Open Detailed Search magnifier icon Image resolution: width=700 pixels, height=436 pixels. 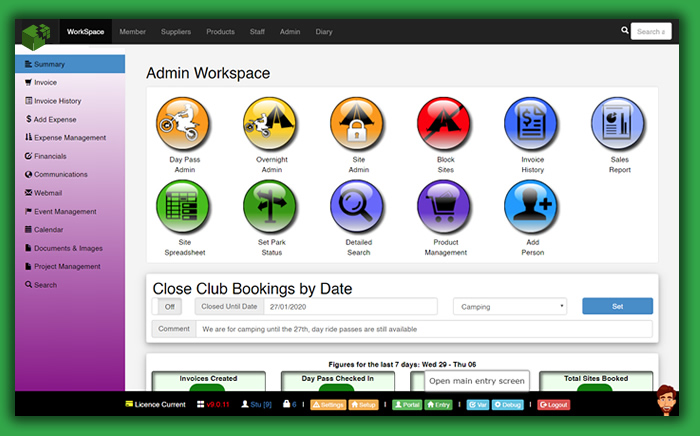point(357,207)
